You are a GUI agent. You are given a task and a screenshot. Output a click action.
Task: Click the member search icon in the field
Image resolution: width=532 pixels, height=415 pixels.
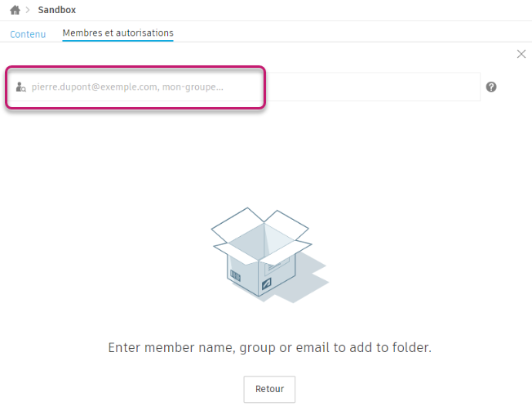point(21,87)
